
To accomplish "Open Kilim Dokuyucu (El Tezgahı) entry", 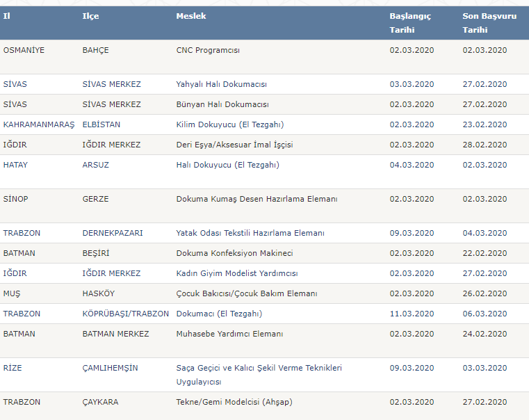I will point(230,125).
